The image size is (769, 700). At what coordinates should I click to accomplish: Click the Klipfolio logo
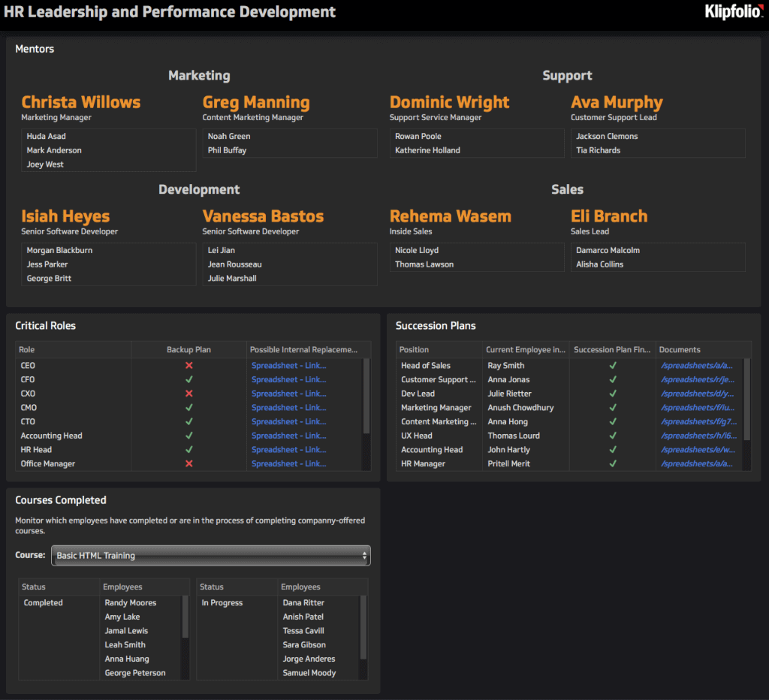tap(733, 12)
